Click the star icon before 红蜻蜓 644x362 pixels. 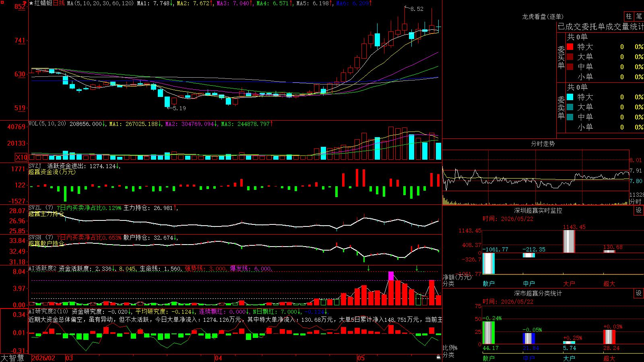click(31, 3)
